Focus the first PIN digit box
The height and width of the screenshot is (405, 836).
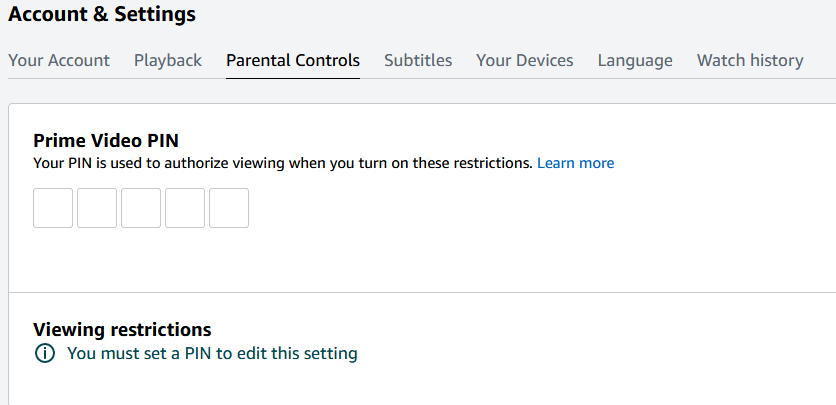pyautogui.click(x=53, y=208)
